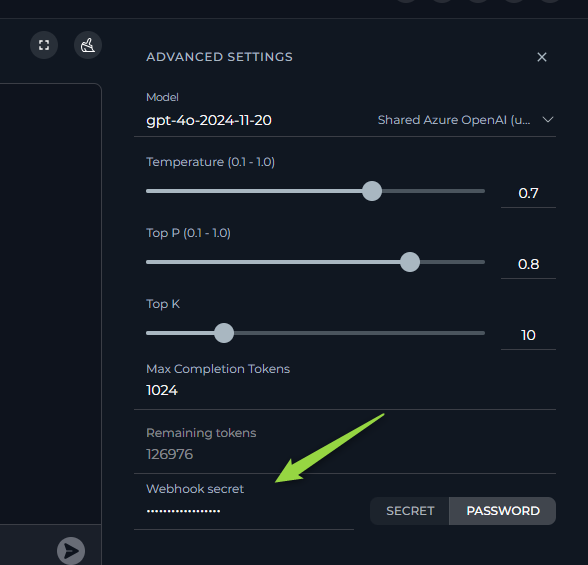The height and width of the screenshot is (565, 588).
Task: Click the Temperature value field 0.7
Action: click(528, 193)
